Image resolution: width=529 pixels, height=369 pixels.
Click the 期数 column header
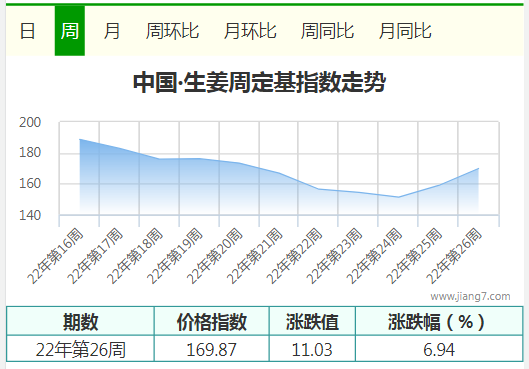click(80, 321)
